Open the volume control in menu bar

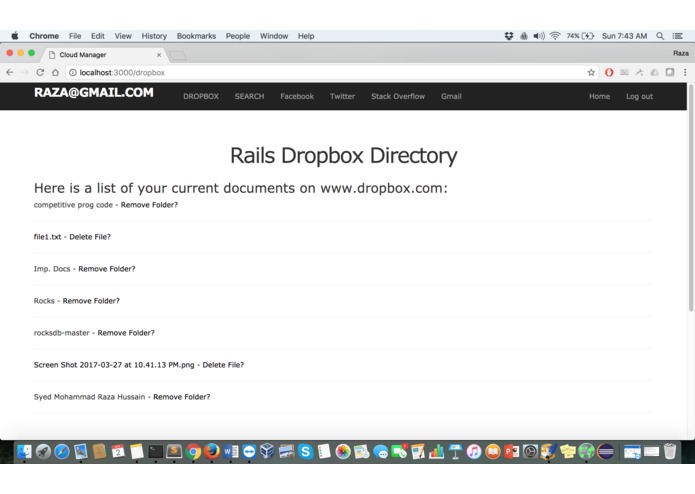pos(539,36)
